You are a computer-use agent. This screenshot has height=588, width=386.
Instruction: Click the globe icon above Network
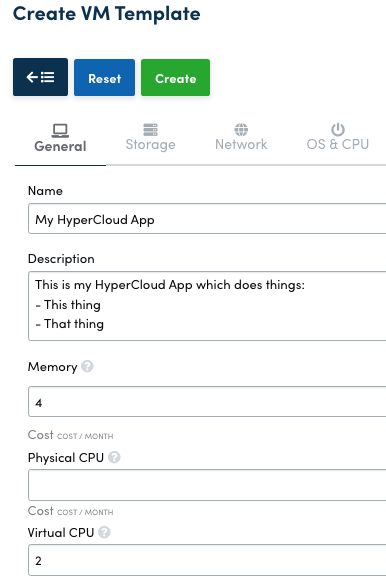241,129
